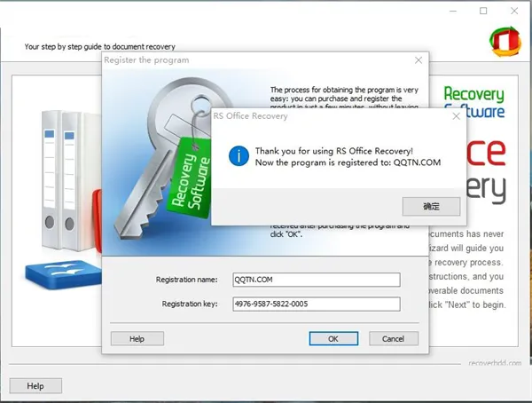Image resolution: width=532 pixels, height=403 pixels.
Task: Maximize the main recovery window
Action: 483,11
